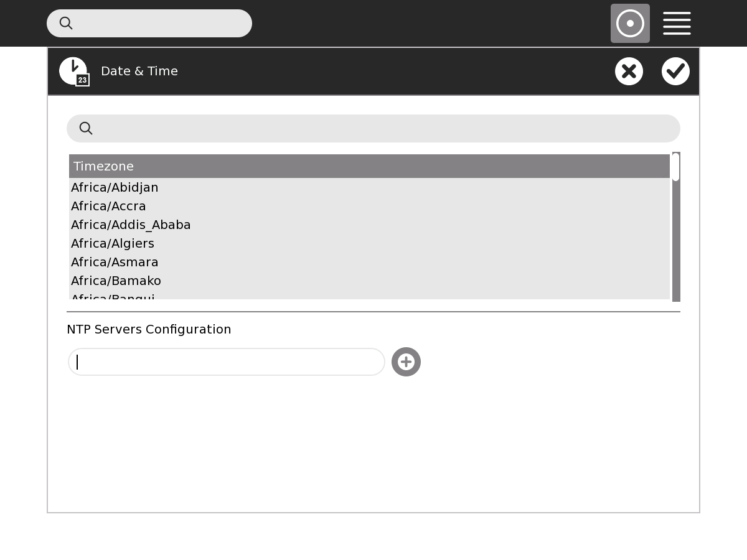The width and height of the screenshot is (747, 560).
Task: Select Africa/Algiers timezone
Action: click(113, 243)
